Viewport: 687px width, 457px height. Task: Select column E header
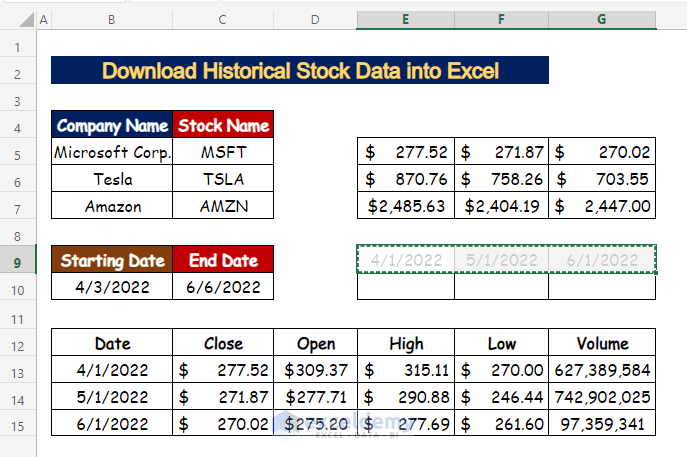pos(406,20)
